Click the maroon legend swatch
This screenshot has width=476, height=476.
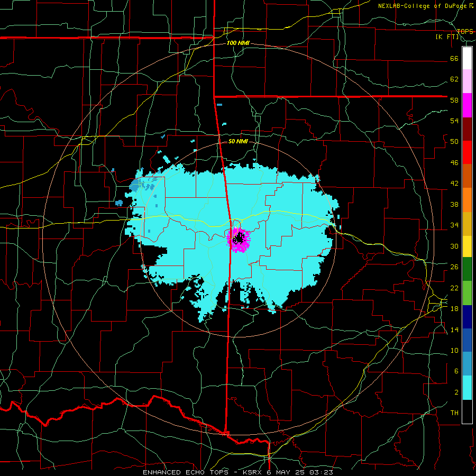click(x=467, y=129)
